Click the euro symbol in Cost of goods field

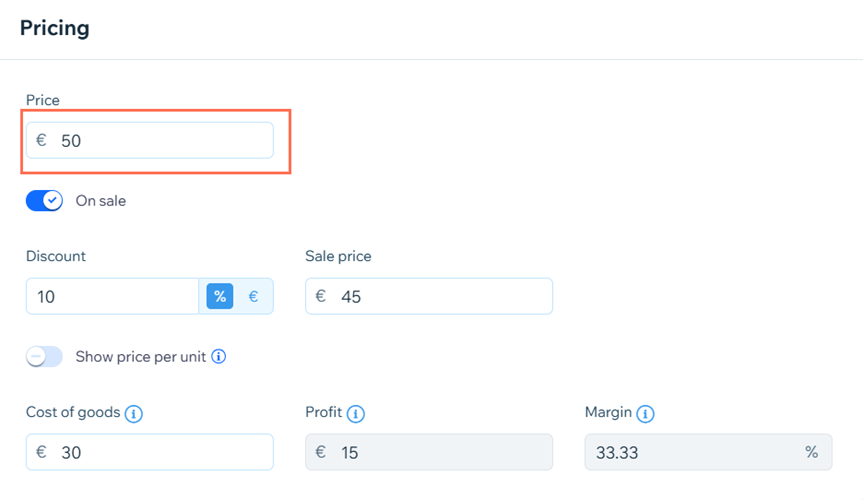pos(41,452)
